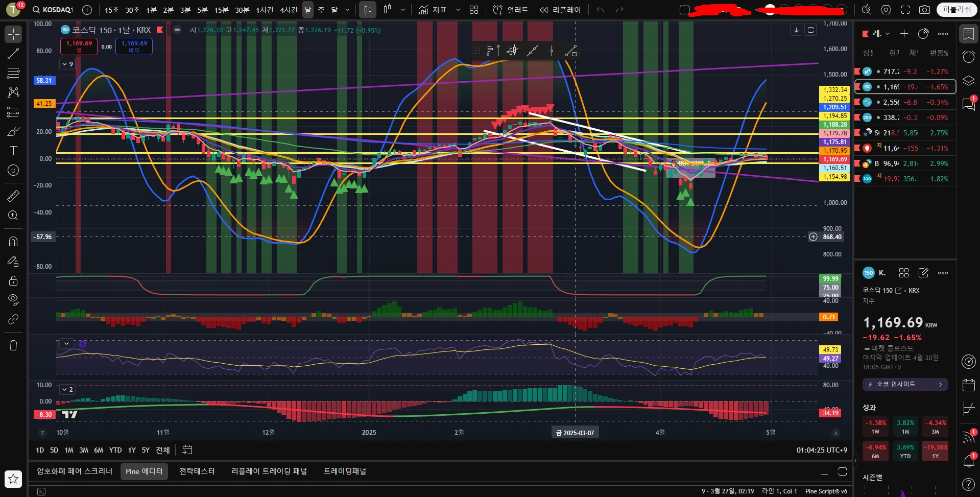This screenshot has width=980, height=497.
Task: Start 리플레이 bar replay
Action: pos(560,10)
